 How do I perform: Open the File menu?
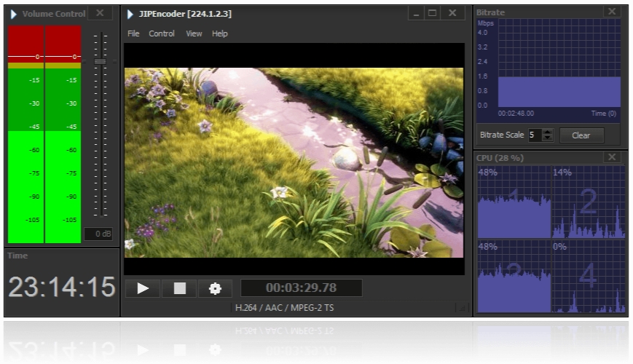pyautogui.click(x=133, y=33)
